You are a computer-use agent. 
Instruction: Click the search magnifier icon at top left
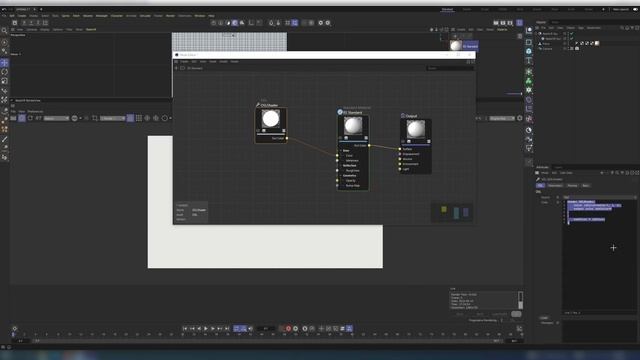4,31
